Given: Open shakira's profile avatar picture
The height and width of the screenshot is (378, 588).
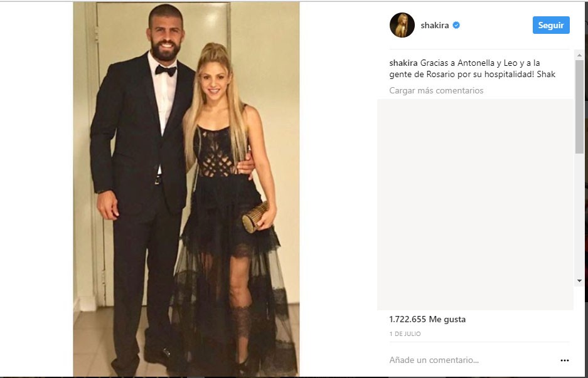Looking at the screenshot, I should pos(402,25).
